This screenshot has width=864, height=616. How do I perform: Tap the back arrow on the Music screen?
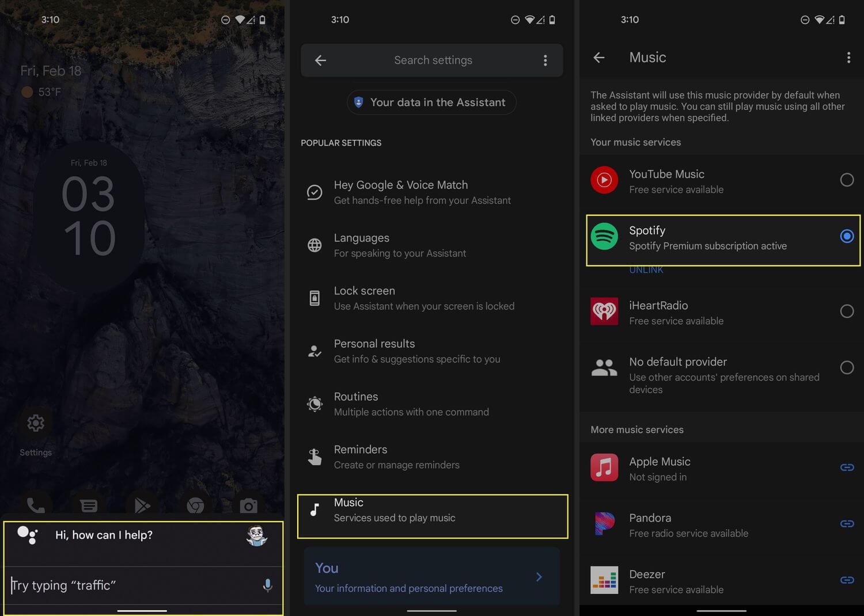[599, 57]
